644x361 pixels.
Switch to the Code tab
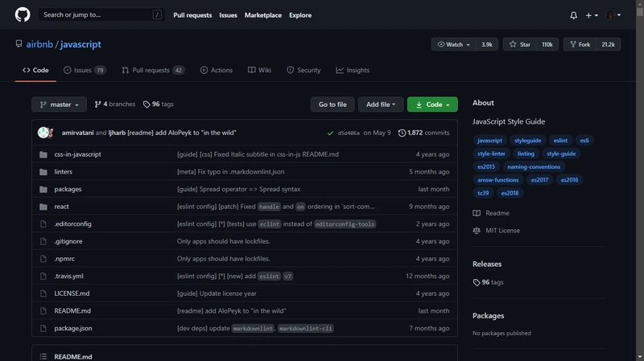click(x=35, y=70)
